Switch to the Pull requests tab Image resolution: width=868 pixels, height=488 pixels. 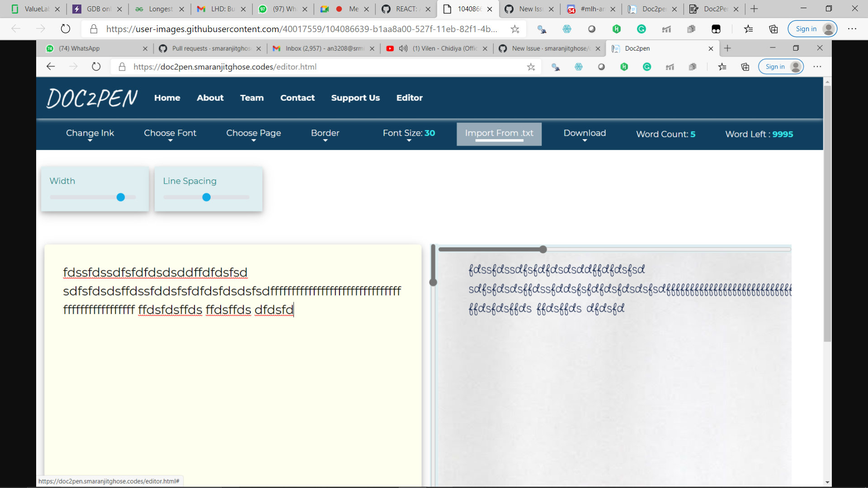click(204, 48)
